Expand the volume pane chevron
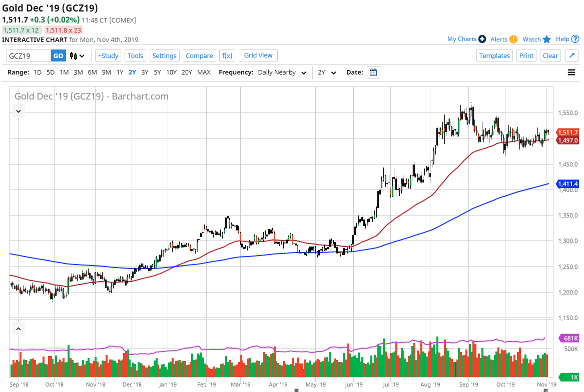 click(x=18, y=328)
